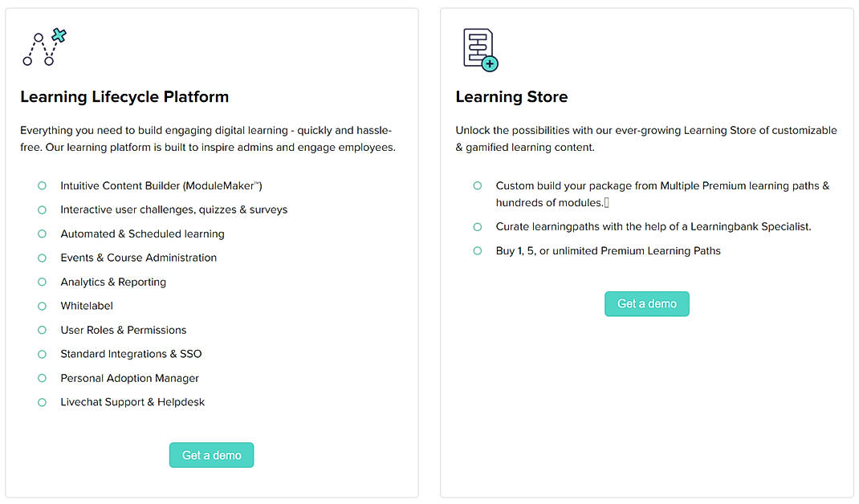
Task: Click the Learning Lifecycle Platform network icon
Action: point(40,47)
